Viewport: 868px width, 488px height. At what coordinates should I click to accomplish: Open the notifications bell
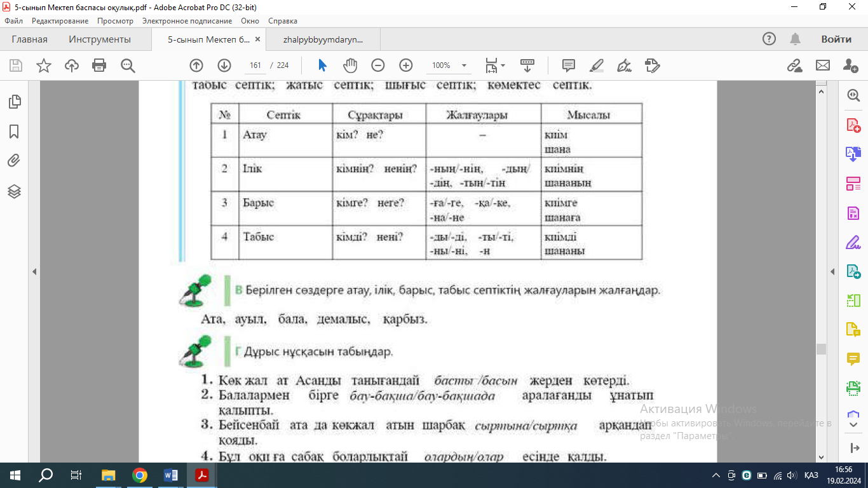coord(795,39)
